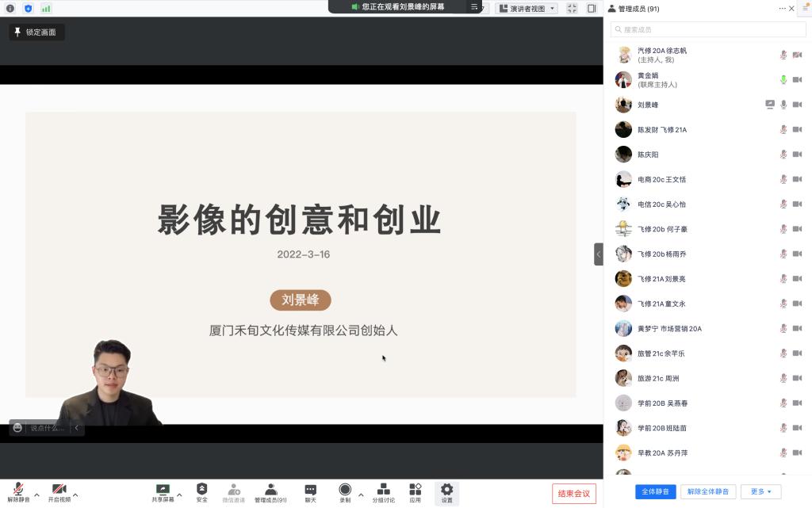Click the camera icon for 早教 20A 苏丹萍
The image size is (812, 508).
[797, 453]
